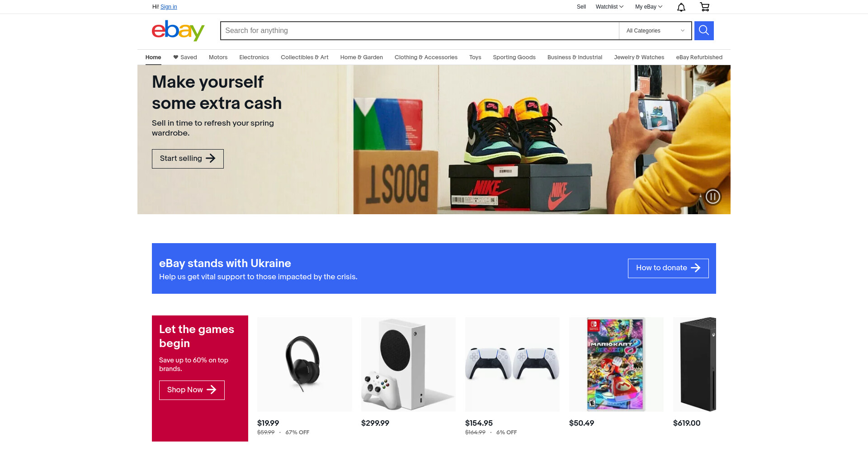Open Saved items with heart icon
Image resolution: width=868 pixels, height=470 pixels.
[x=185, y=57]
